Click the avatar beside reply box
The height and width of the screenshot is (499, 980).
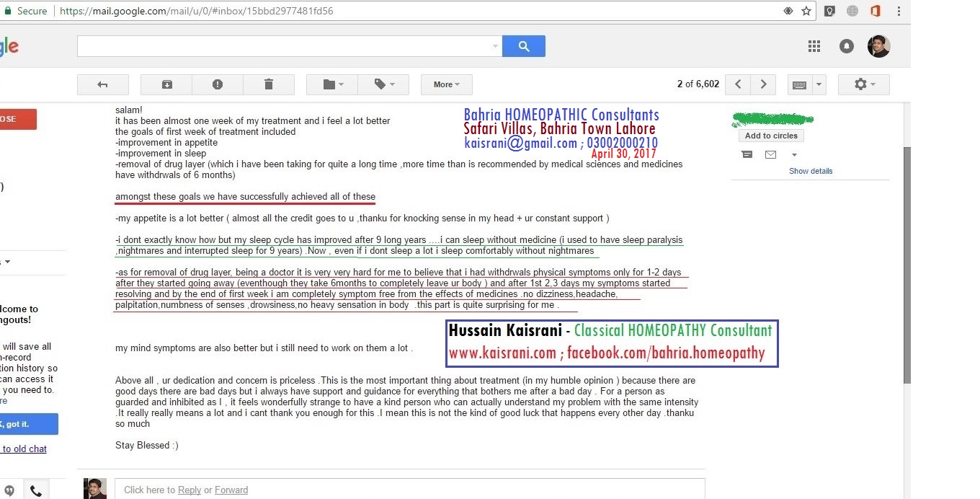pos(94,488)
